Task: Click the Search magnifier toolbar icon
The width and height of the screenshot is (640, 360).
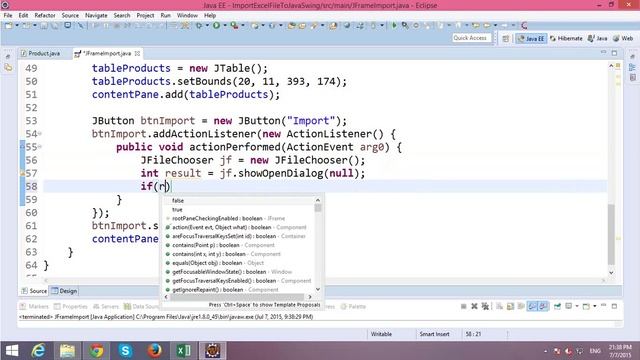Action: click(405, 25)
